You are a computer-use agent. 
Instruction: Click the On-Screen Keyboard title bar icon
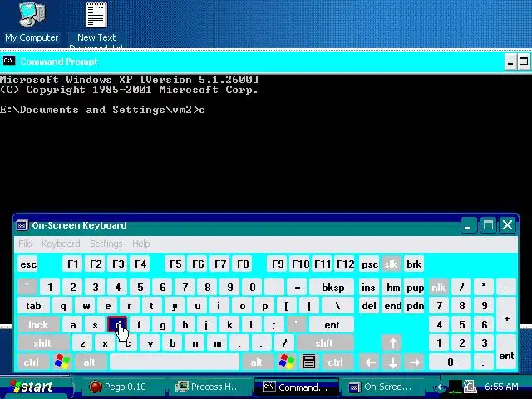(22, 225)
